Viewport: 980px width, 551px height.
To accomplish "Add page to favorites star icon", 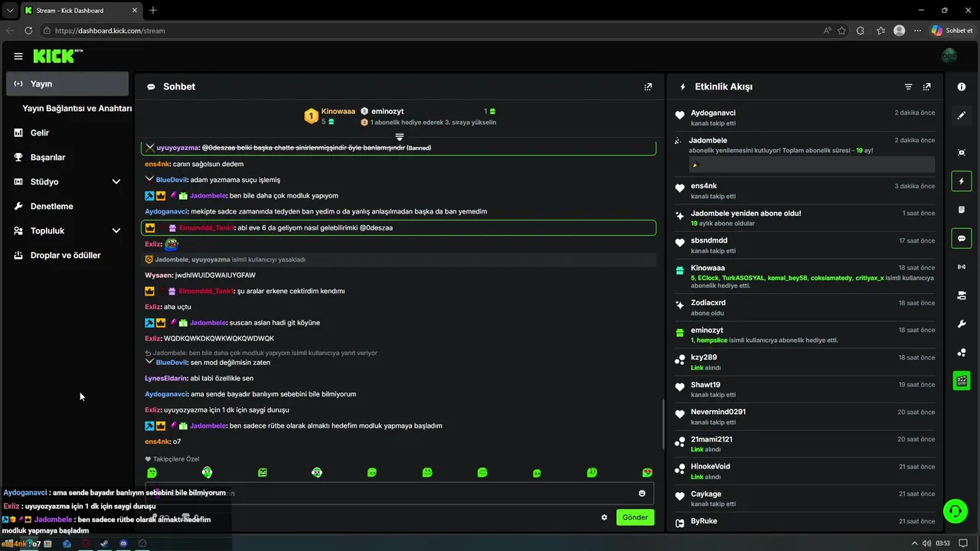I will (842, 31).
